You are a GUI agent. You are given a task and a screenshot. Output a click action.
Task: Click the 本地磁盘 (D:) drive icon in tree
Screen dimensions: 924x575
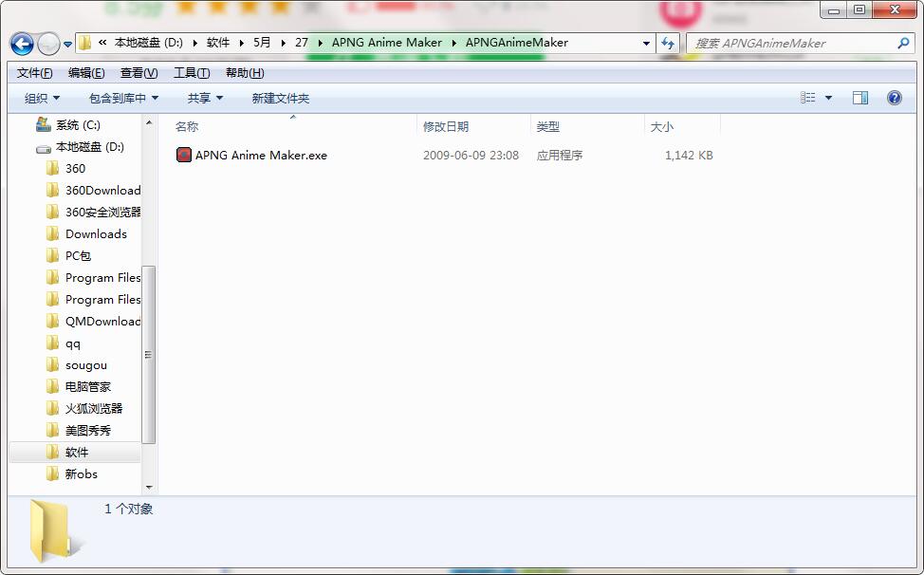[x=44, y=148]
